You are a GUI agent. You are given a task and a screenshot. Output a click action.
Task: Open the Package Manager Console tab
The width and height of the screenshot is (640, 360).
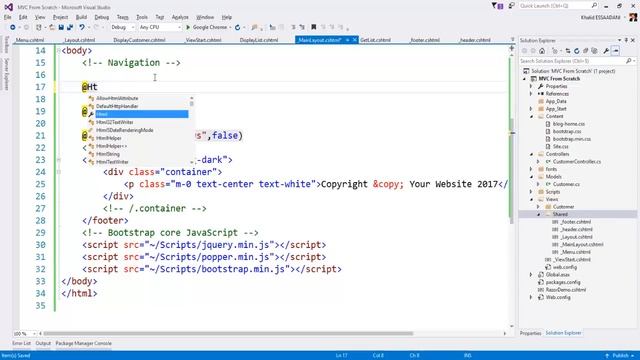tap(83, 343)
